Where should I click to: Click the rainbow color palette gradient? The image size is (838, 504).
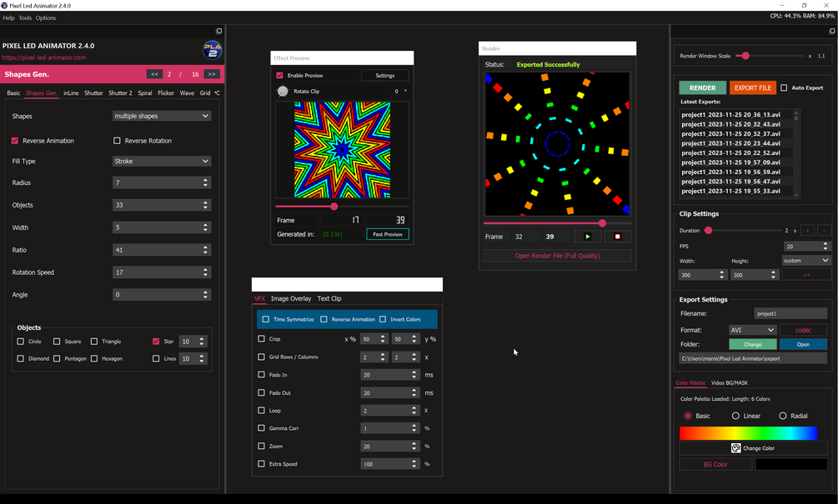point(748,433)
